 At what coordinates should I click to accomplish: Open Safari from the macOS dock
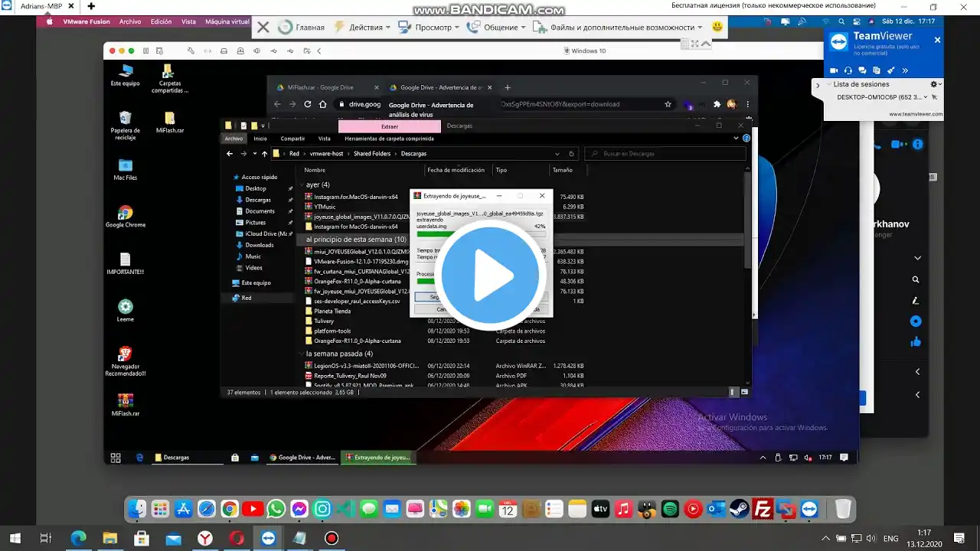pos(207,508)
